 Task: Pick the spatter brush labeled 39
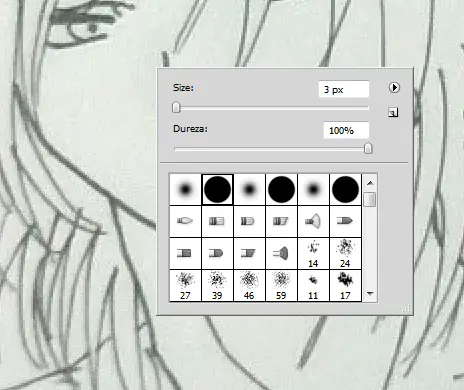(x=217, y=286)
